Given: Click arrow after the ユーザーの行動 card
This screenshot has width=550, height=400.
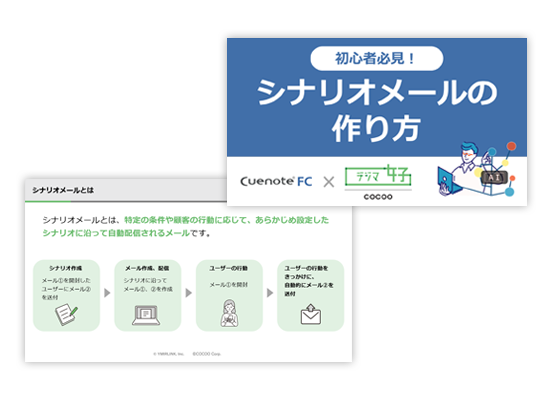Looking at the screenshot, I should (270, 293).
